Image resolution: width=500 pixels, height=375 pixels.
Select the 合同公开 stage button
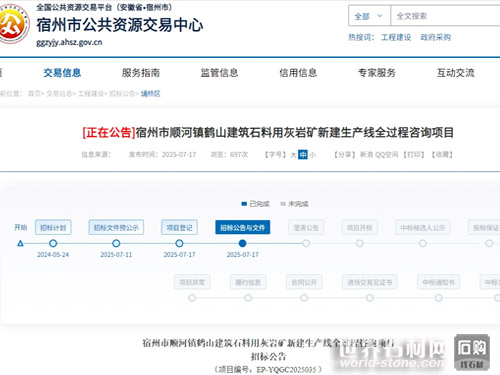(x=304, y=282)
